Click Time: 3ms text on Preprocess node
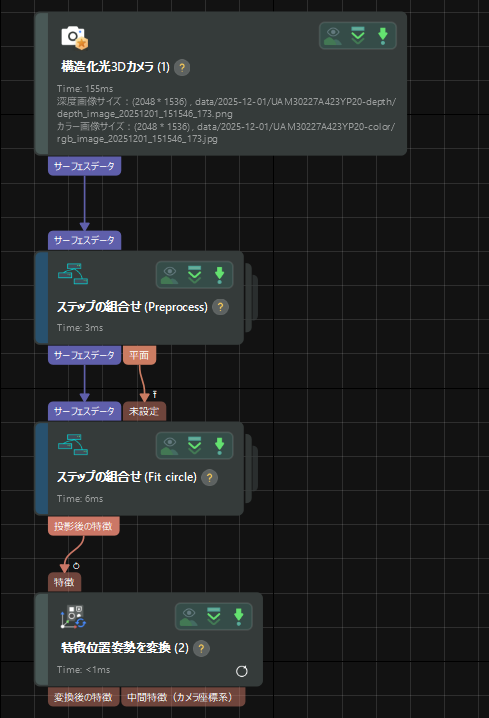This screenshot has height=718, width=489. point(80,328)
